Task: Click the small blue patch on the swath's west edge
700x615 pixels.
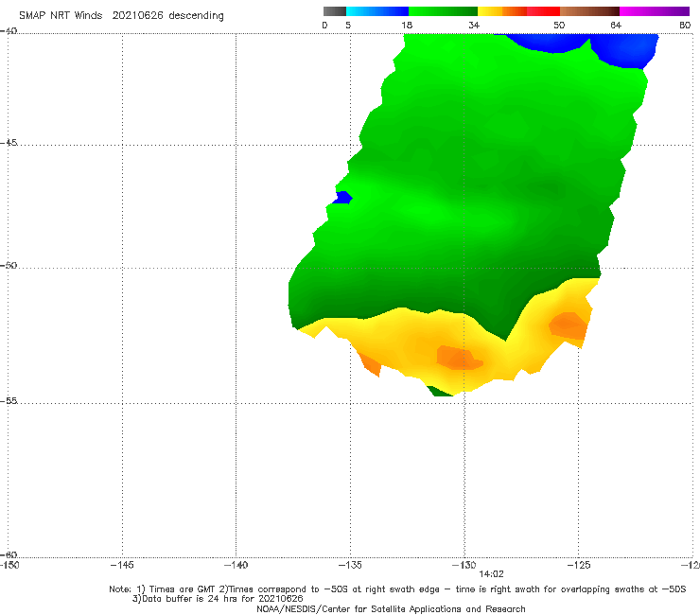Action: [342, 198]
